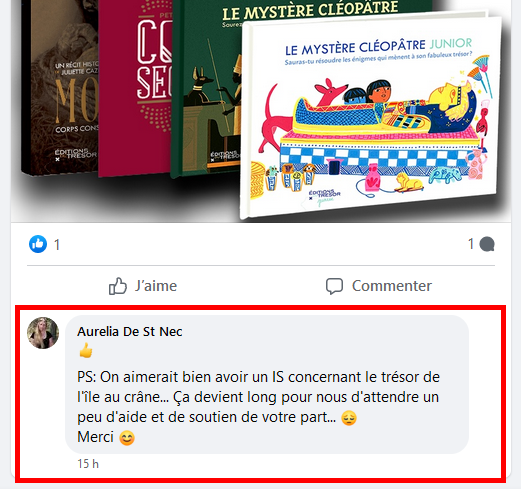Click the comment text about trésor de l'île
The image size is (521, 489).
[x=258, y=397]
